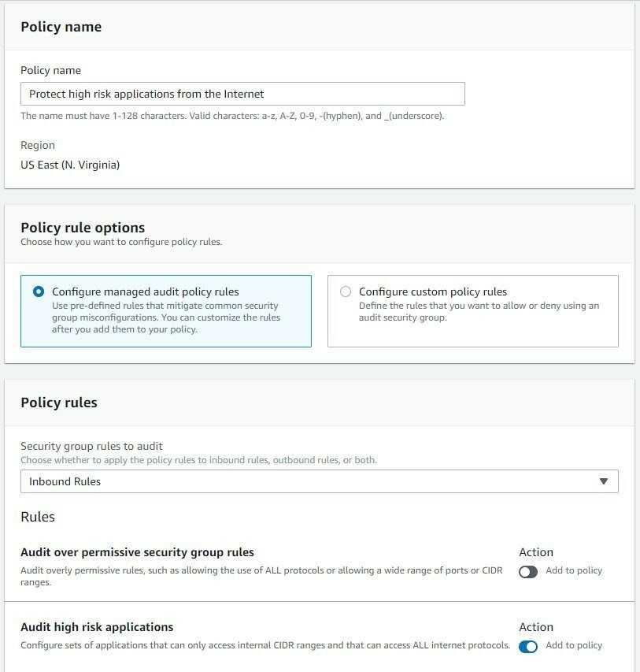
Task: Click the US East (N. Virginia) region value
Action: point(70,165)
